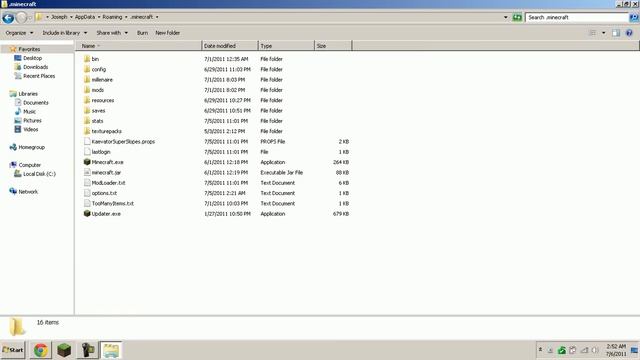The image size is (640, 360).
Task: Select the saves folder icon
Action: (87, 111)
